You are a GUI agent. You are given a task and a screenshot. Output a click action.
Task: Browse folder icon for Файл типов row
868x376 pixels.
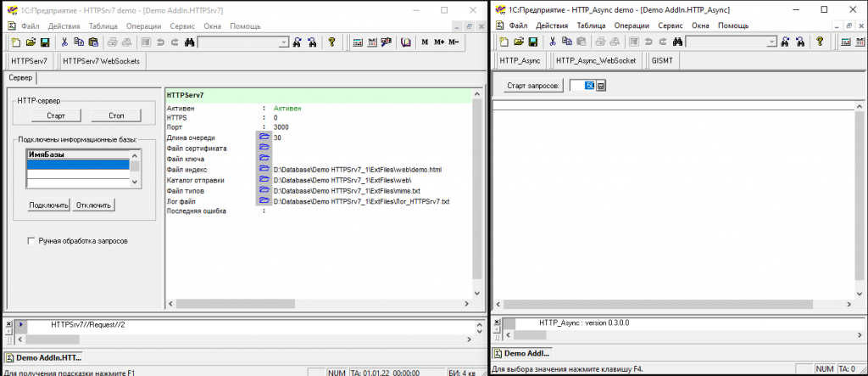click(264, 190)
